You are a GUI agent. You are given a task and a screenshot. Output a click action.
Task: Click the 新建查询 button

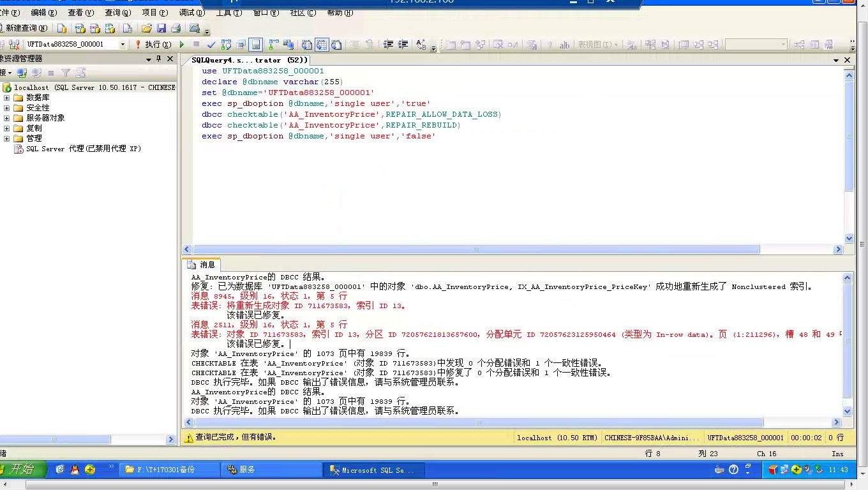[x=26, y=29]
